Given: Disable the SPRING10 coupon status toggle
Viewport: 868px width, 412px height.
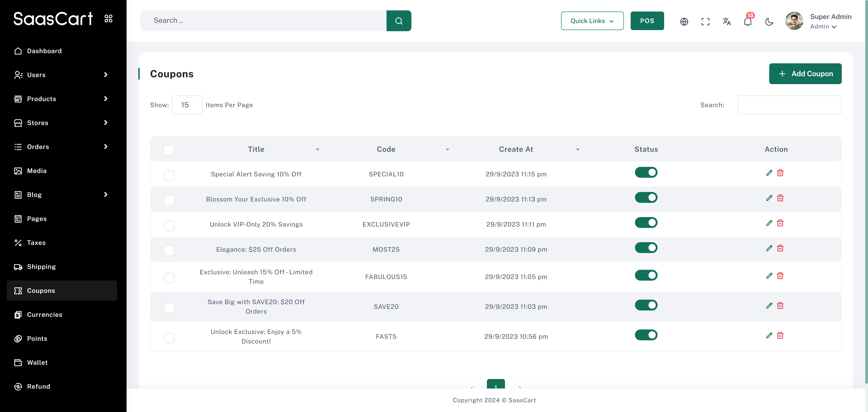Looking at the screenshot, I should coord(646,198).
